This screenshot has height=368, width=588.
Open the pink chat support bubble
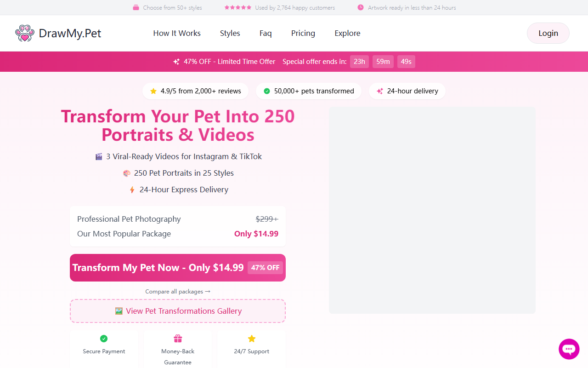(569, 349)
